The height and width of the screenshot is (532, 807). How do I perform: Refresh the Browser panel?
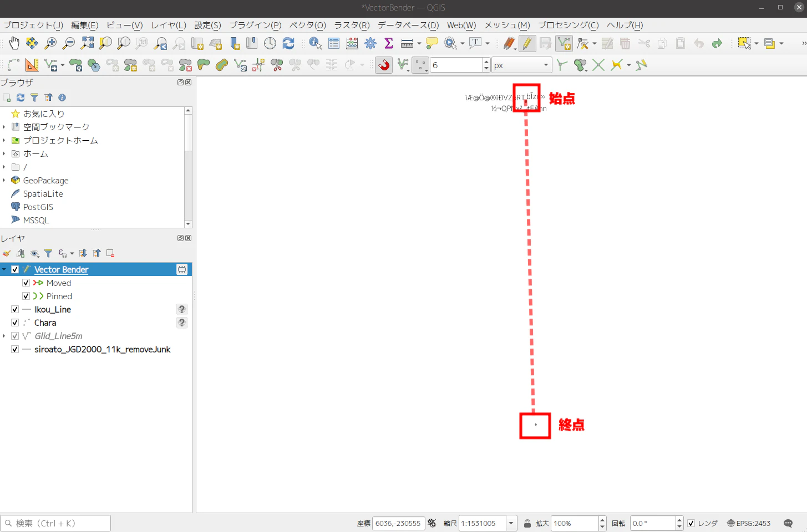21,98
